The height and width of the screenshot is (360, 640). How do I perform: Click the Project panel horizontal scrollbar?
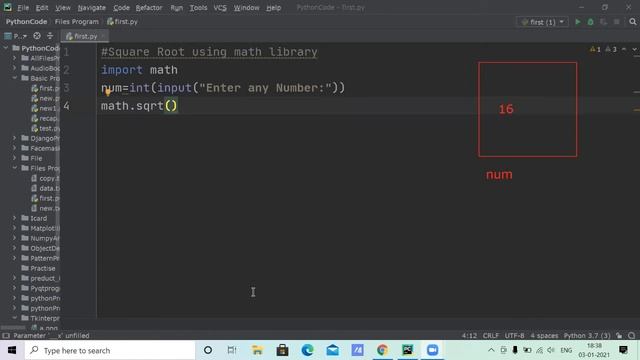coord(14,327)
